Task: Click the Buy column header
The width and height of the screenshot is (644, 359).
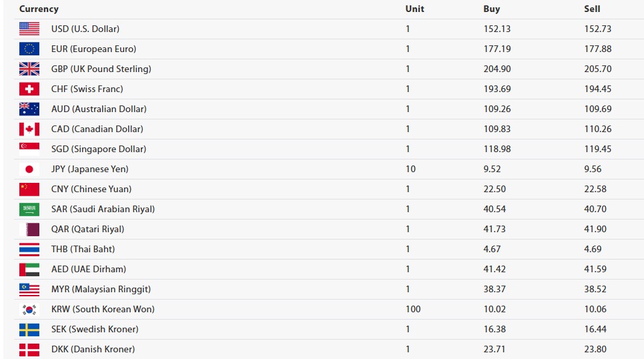Action: tap(492, 9)
